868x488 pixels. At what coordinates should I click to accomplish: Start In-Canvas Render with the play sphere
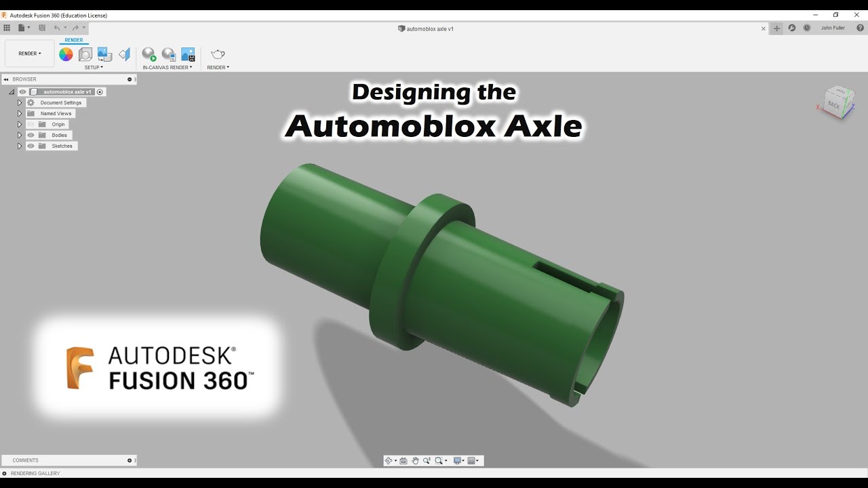pos(149,54)
